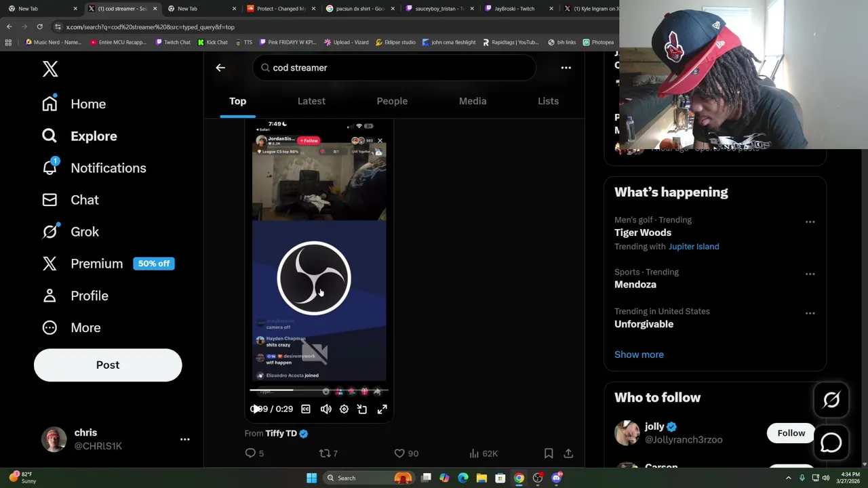This screenshot has width=868, height=488.
Task: Open account menu dots beside chris
Action: pyautogui.click(x=184, y=439)
